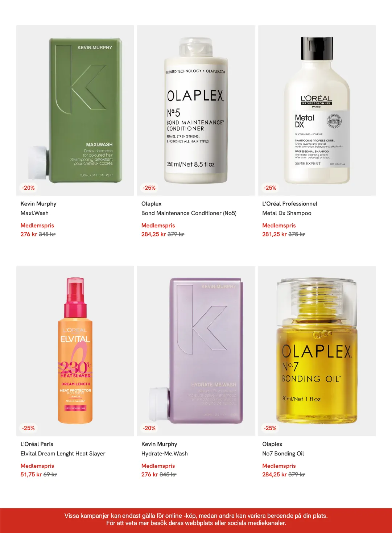Click the -20% badge on Hydrate-Me.Wash
Screen dimensions: 392x533
tap(149, 428)
